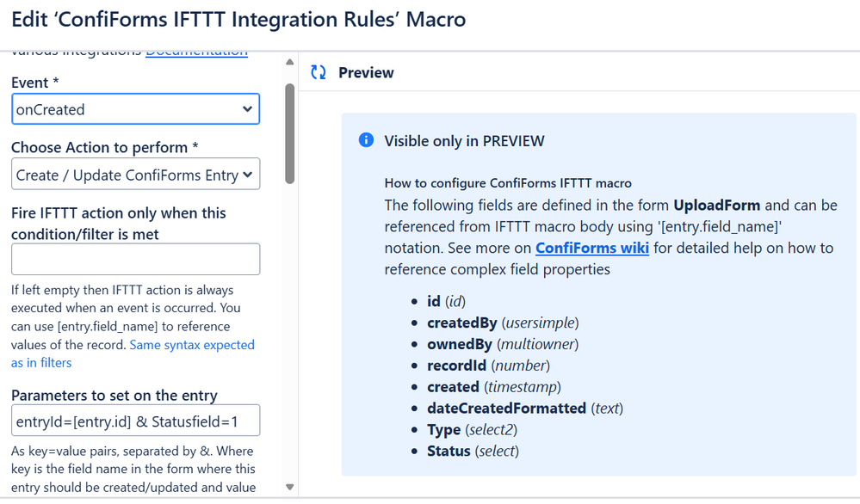Viewport: 860px width, 504px height.
Task: Expand the Choose Action to perform dropdown
Action: 135,175
